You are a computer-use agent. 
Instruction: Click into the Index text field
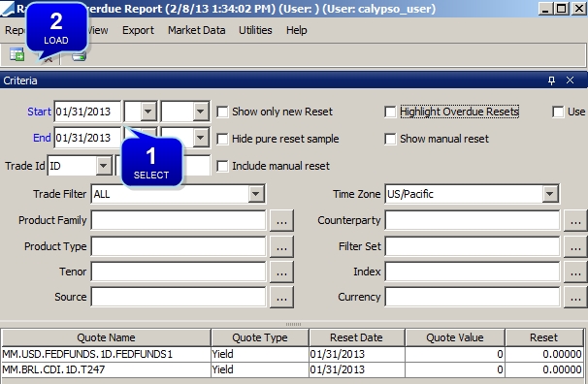[x=473, y=272]
